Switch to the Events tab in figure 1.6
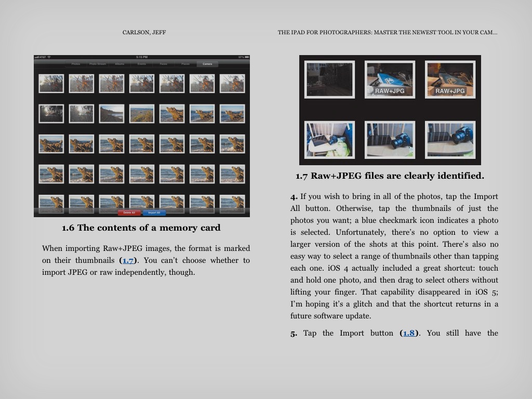 pyautogui.click(x=141, y=64)
